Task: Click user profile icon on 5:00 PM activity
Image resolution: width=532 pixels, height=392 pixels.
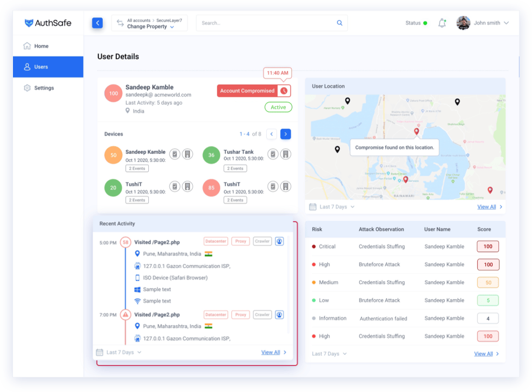Action: coord(279,242)
